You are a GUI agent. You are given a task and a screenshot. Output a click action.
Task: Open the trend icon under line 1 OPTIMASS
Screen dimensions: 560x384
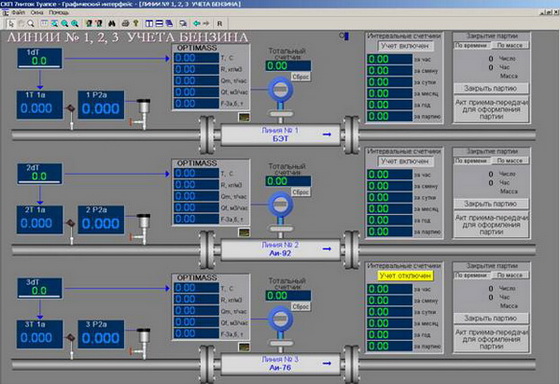tap(244, 117)
